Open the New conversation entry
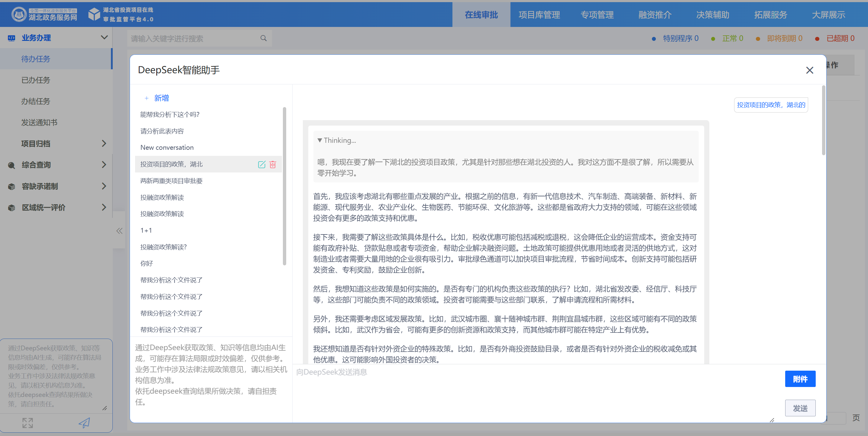This screenshot has height=436, width=868. [208, 147]
